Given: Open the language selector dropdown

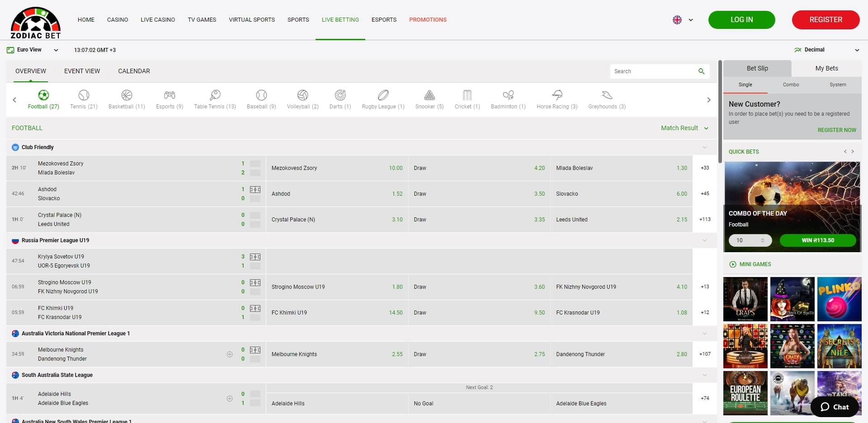Looking at the screenshot, I should pos(683,20).
